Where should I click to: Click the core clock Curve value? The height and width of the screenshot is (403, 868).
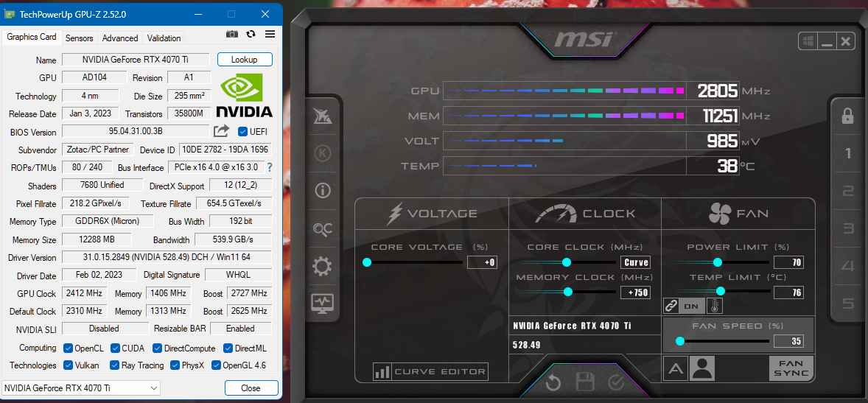click(x=635, y=262)
